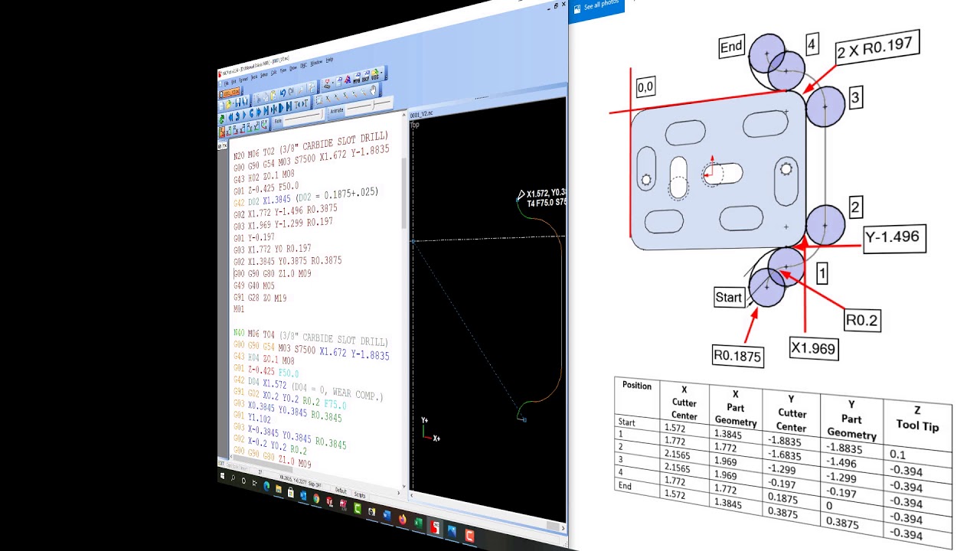
Task: Click code line 'G91 G28 Z0 M19'
Action: point(260,298)
